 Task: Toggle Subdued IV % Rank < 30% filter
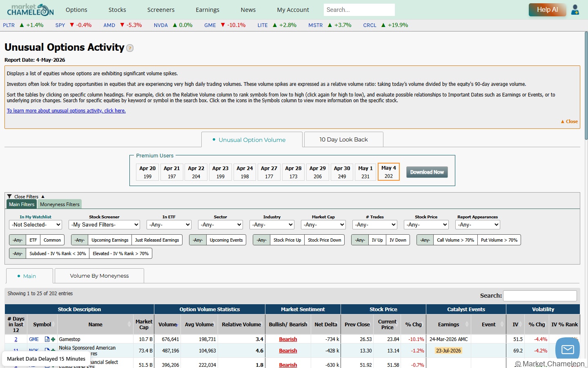[58, 254]
